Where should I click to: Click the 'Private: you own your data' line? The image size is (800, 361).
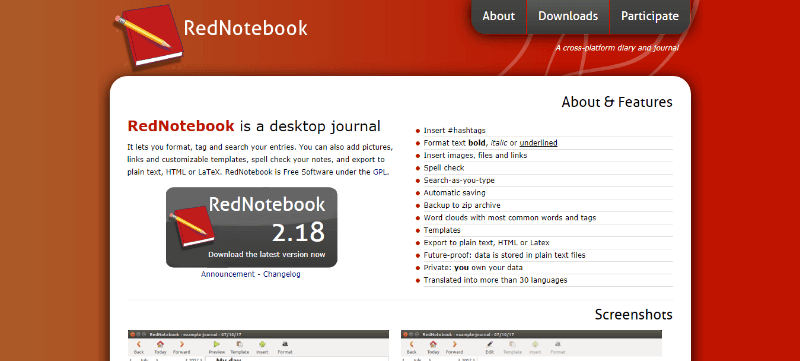(x=473, y=268)
